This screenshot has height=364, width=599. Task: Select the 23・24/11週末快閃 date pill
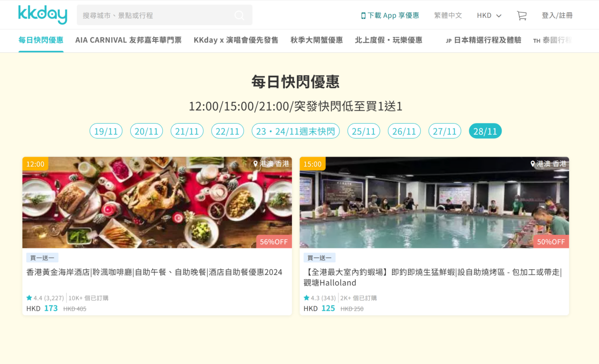point(296,131)
